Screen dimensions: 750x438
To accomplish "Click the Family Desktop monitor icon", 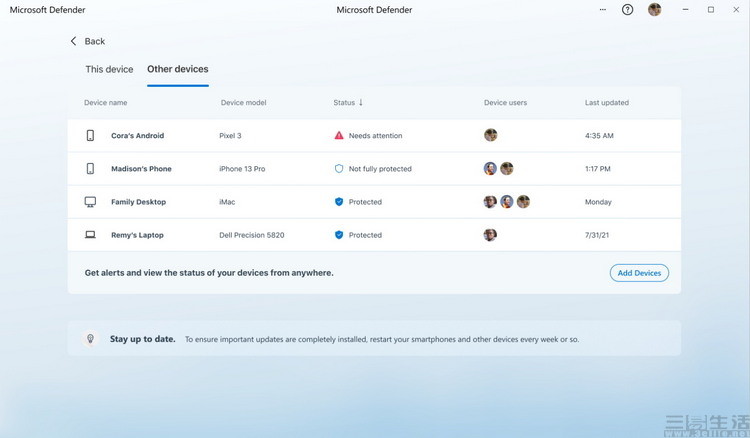I will (x=90, y=202).
